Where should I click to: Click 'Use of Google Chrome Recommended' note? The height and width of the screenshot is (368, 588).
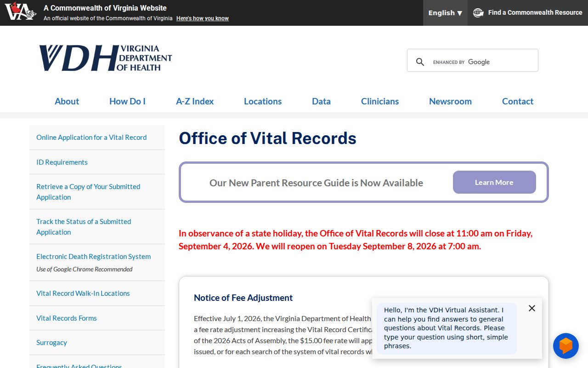click(85, 269)
